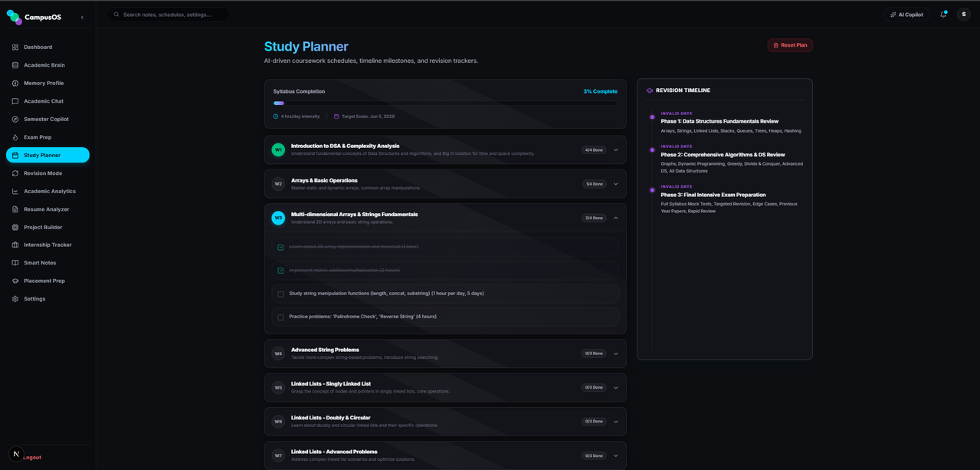Click the search magnifier icon
This screenshot has width=980, height=470.
click(x=116, y=15)
